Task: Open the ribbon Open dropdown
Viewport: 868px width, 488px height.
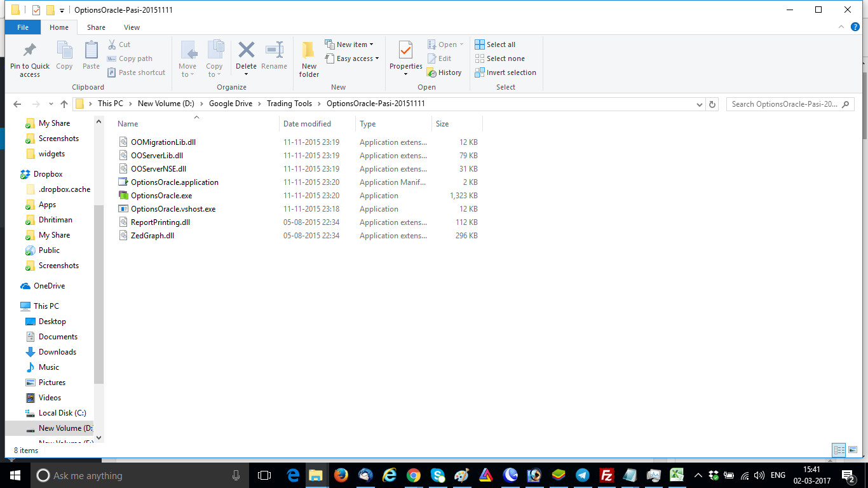Action: click(445, 44)
